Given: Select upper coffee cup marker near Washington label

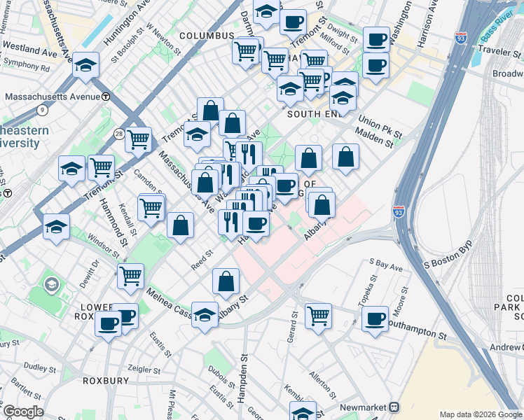Looking at the screenshot, I should tap(376, 41).
